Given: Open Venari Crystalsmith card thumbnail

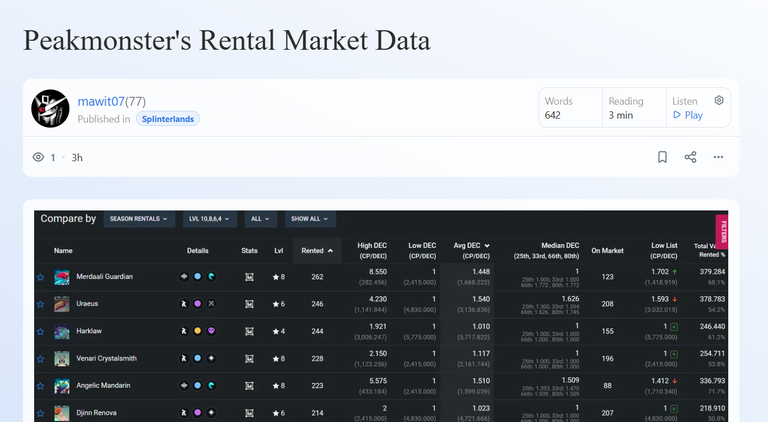Looking at the screenshot, I should 62,359.
